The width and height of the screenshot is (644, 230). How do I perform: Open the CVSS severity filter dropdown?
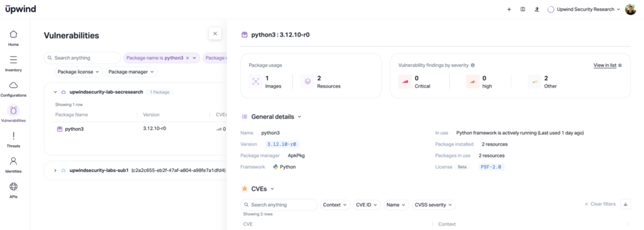click(434, 205)
